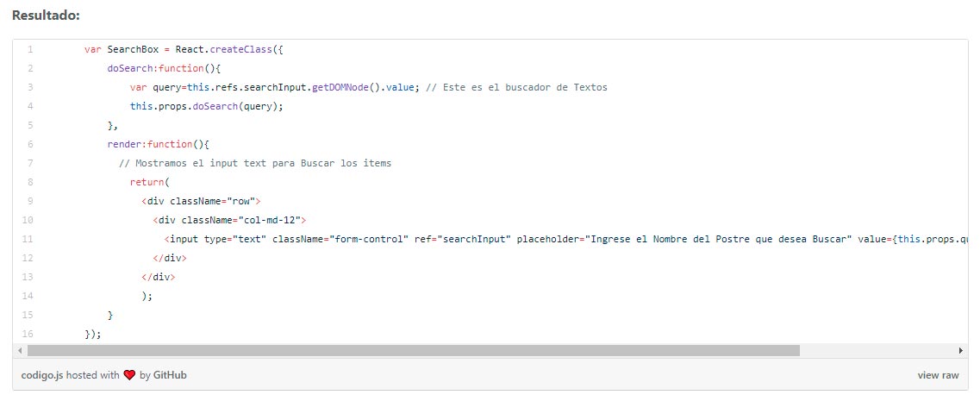This screenshot has height=401, width=980.
Task: Open the view raw link
Action: coord(938,375)
